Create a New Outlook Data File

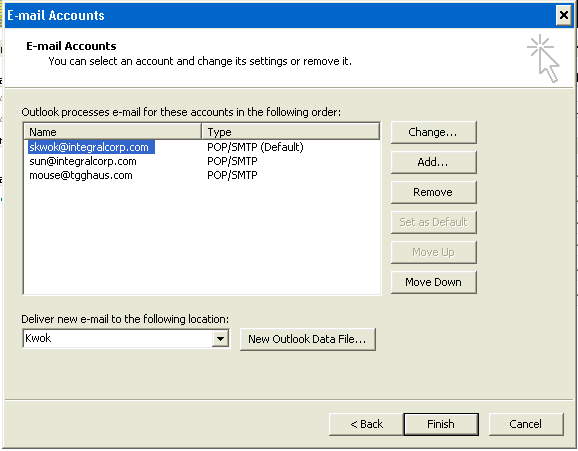308,339
